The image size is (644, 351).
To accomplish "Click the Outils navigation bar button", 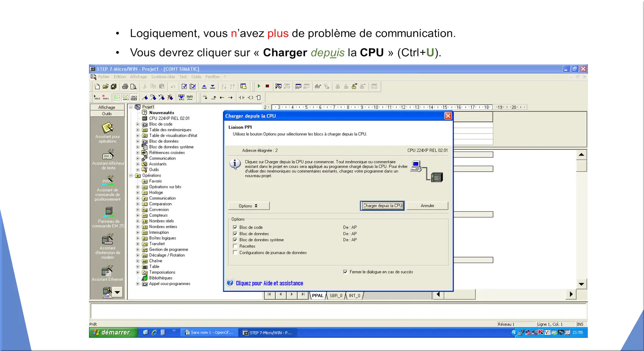I will pyautogui.click(x=107, y=114).
